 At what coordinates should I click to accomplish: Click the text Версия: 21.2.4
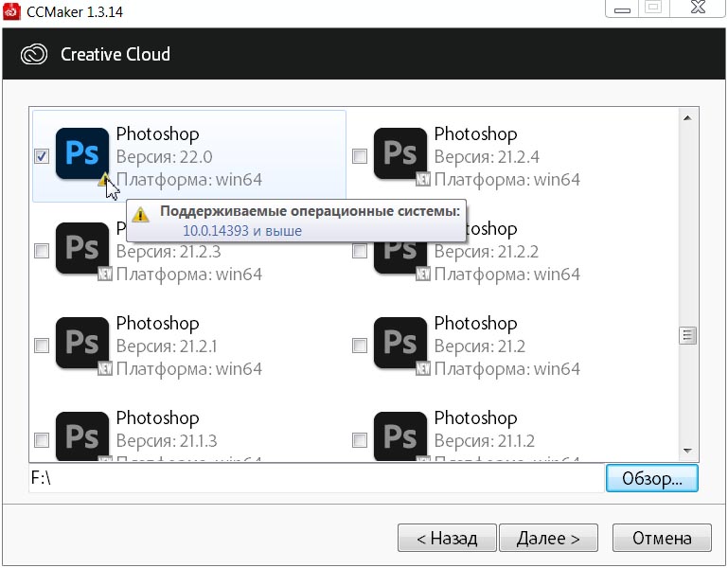tap(487, 157)
